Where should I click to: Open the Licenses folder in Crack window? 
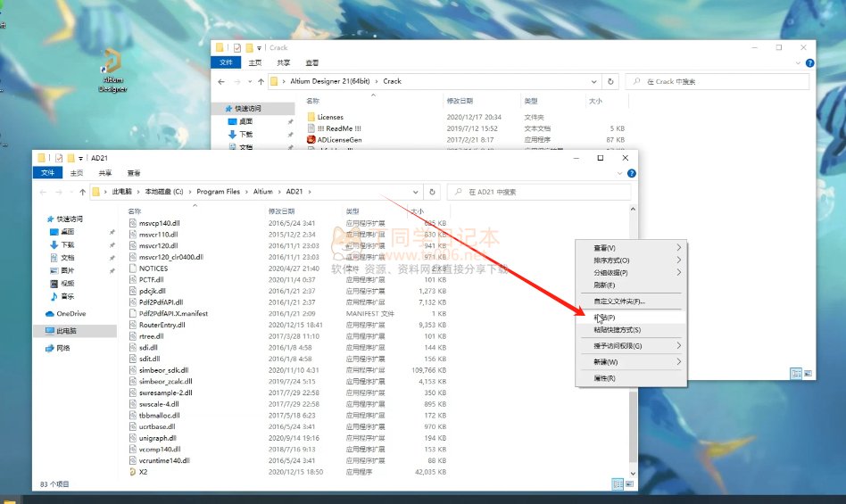click(329, 117)
